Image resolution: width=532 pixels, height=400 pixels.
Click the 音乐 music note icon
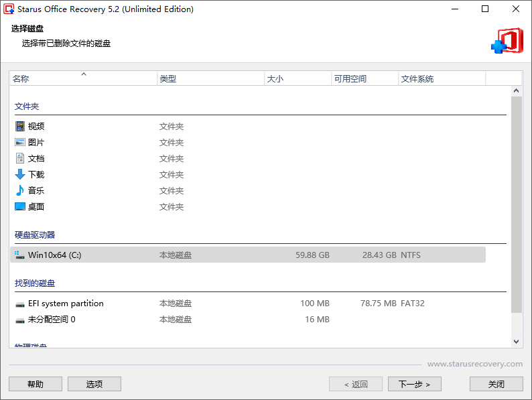pos(20,190)
